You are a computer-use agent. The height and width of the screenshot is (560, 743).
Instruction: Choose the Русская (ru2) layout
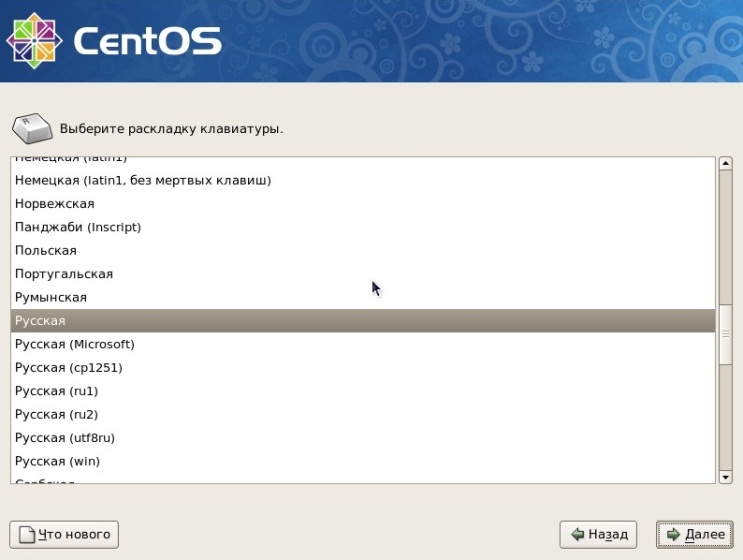pos(362,415)
